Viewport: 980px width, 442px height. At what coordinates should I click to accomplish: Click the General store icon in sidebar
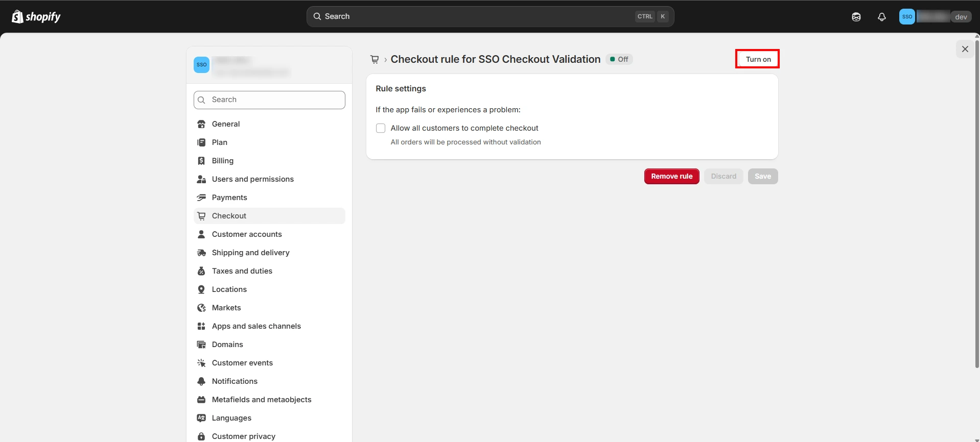point(201,124)
